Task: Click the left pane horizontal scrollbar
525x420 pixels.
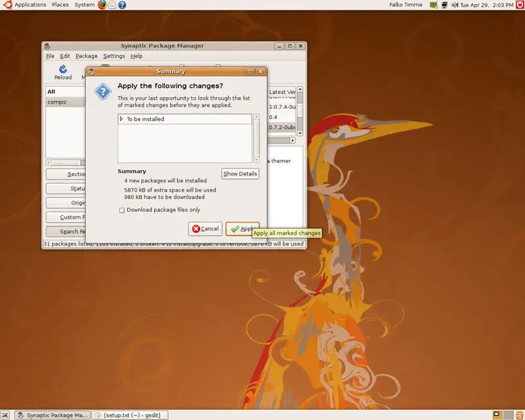Action: point(66,163)
